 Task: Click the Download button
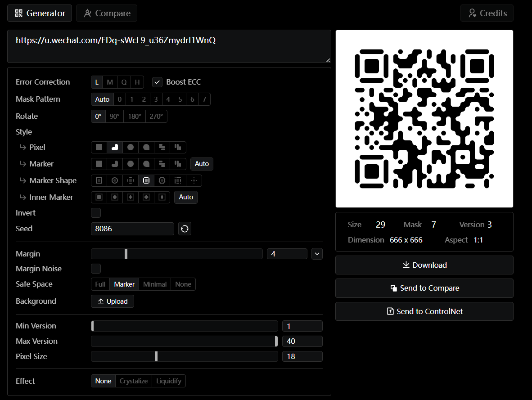point(424,265)
